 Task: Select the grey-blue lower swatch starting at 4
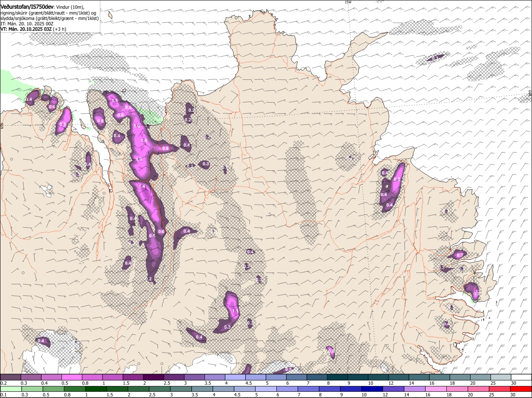tap(223, 389)
